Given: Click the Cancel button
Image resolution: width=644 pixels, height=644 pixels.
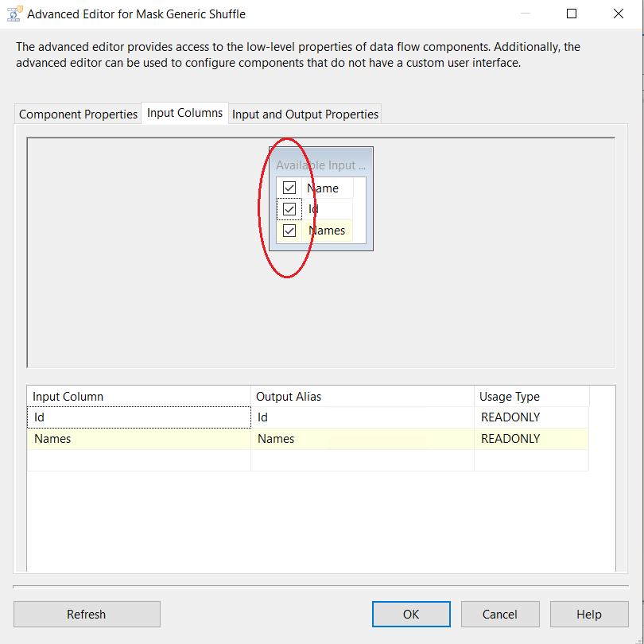Looking at the screenshot, I should [500, 614].
